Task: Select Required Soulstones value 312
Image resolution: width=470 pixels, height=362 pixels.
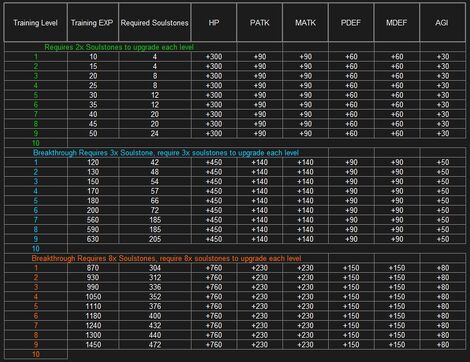Action: (x=155, y=277)
